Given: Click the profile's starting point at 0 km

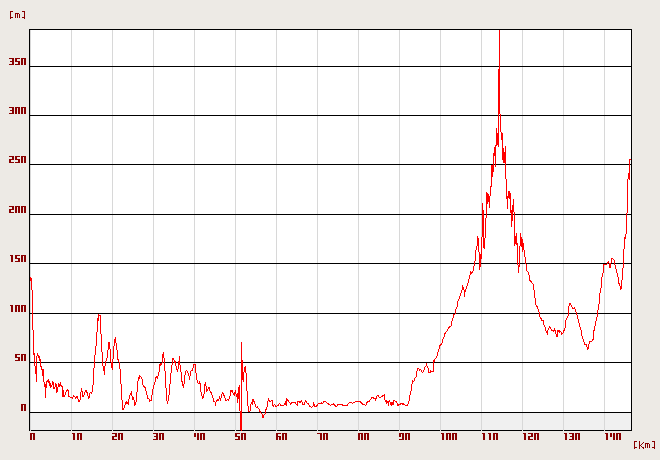Looking at the screenshot, I should click(31, 278).
